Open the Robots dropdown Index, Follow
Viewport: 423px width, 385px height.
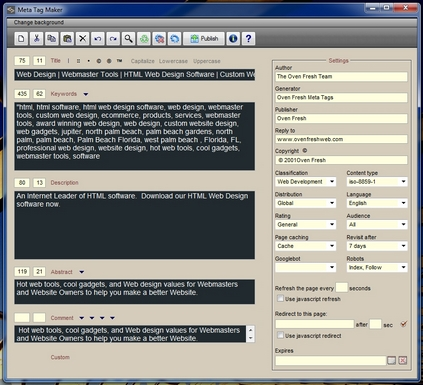(377, 267)
